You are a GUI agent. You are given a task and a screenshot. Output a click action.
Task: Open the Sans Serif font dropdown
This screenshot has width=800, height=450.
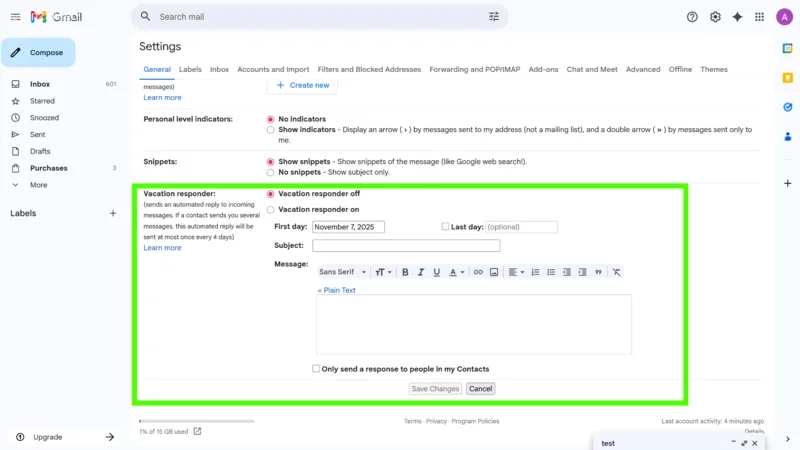pyautogui.click(x=342, y=272)
